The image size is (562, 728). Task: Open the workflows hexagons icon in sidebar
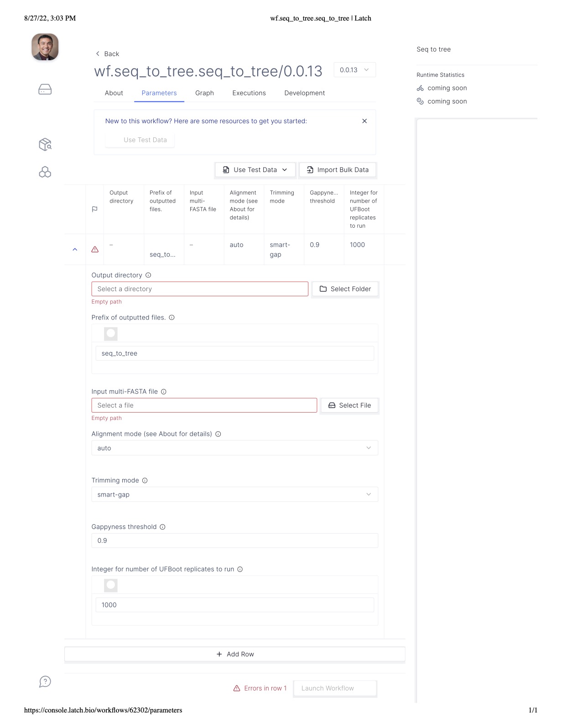coord(45,172)
